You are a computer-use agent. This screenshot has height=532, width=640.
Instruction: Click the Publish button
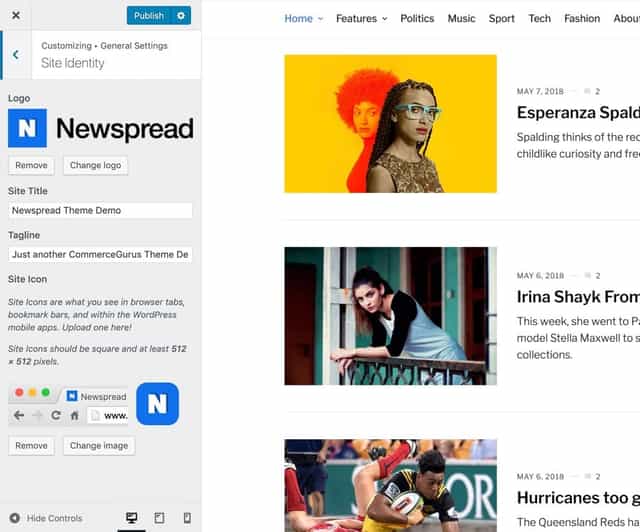coord(149,16)
